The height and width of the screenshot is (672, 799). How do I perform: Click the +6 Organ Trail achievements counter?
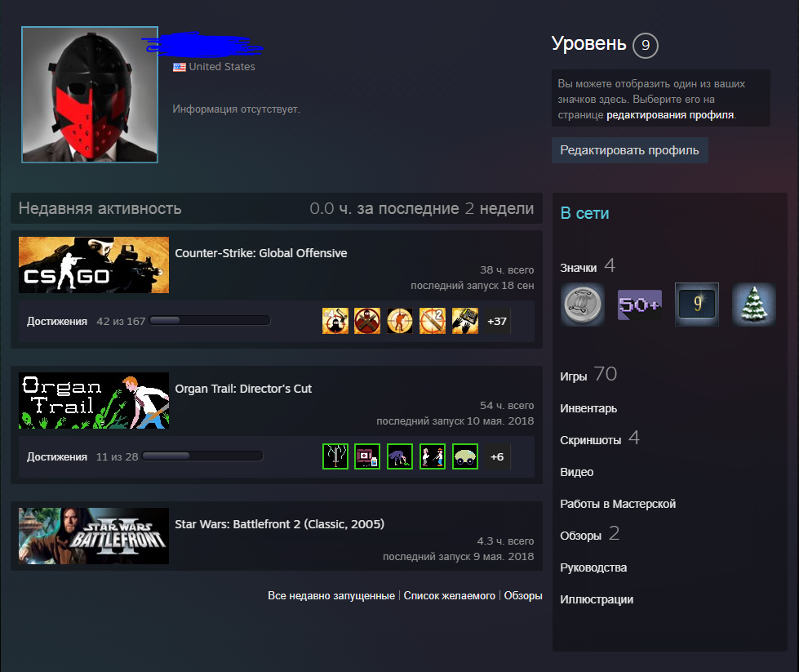tap(497, 456)
